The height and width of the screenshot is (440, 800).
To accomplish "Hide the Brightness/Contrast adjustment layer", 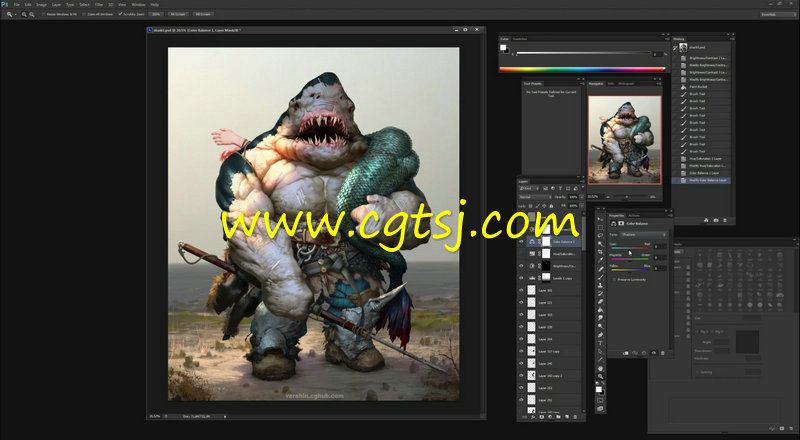I will [x=521, y=266].
